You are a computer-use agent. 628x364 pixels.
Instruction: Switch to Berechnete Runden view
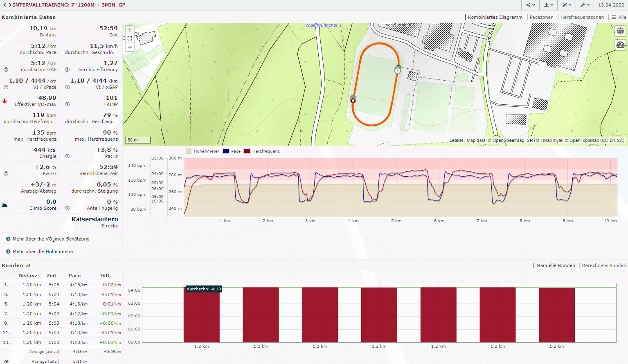coord(604,265)
